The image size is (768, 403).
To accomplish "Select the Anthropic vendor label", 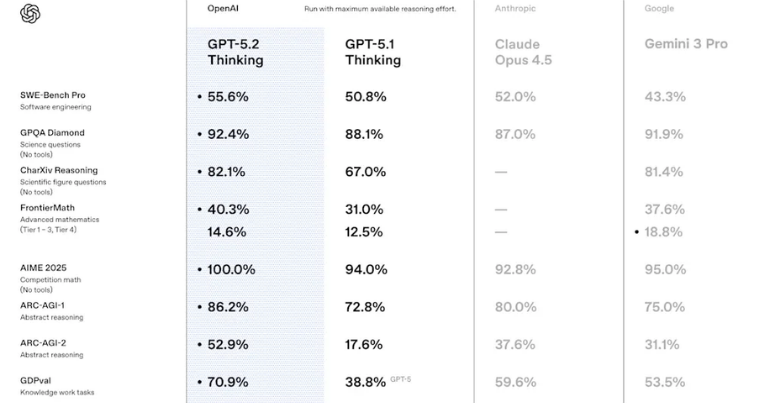I will pos(515,9).
